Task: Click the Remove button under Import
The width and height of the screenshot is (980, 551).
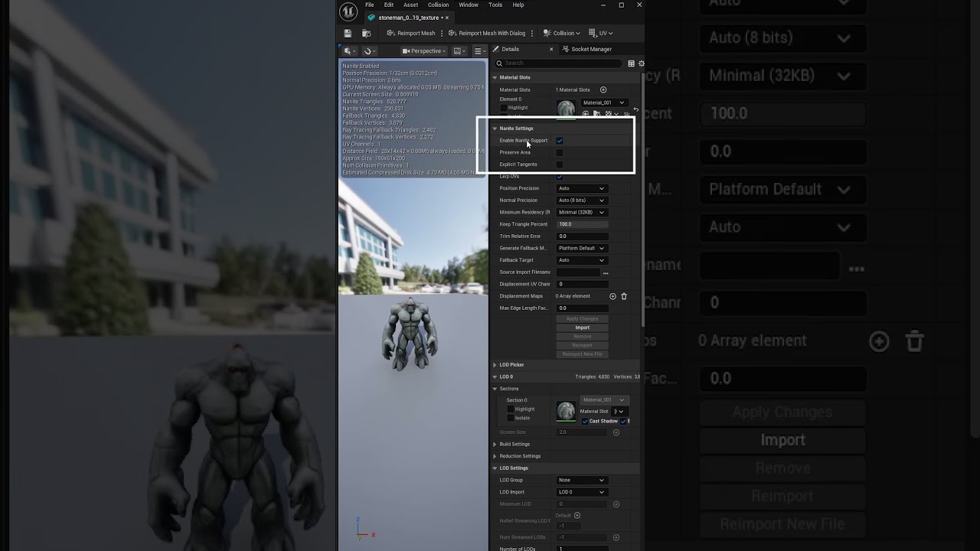Action: coord(582,337)
